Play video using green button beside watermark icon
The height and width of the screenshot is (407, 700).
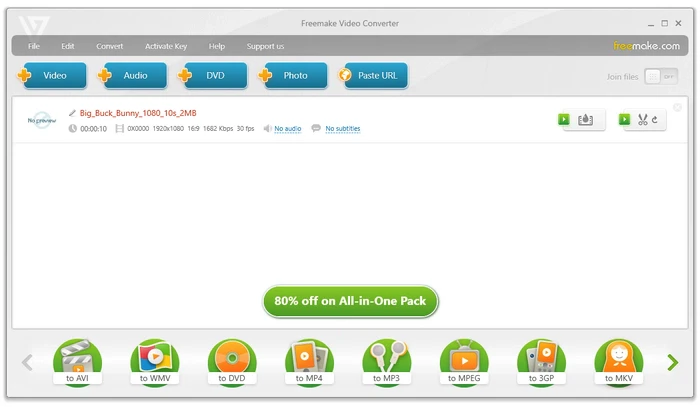click(x=564, y=119)
